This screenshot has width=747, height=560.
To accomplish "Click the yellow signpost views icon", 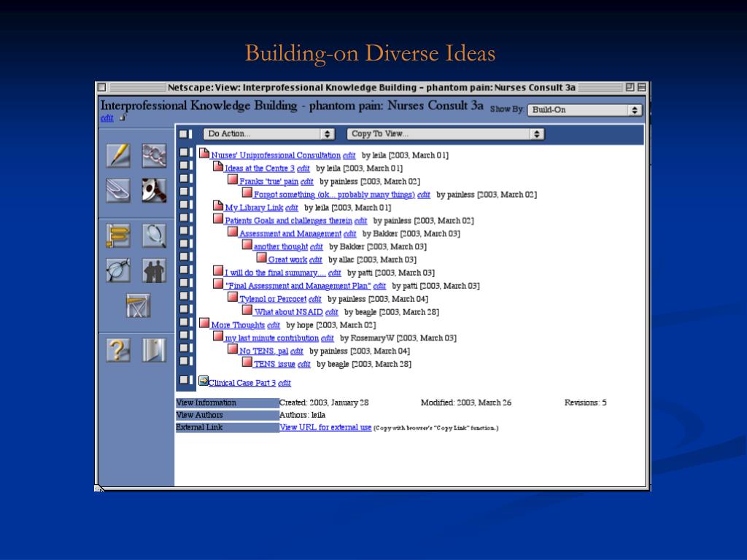I will click(x=117, y=236).
